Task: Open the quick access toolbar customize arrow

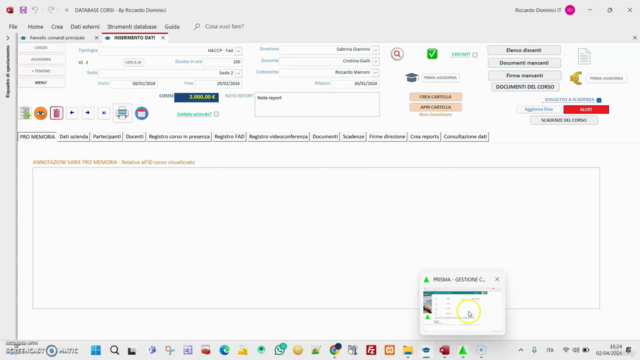Action: (67, 10)
